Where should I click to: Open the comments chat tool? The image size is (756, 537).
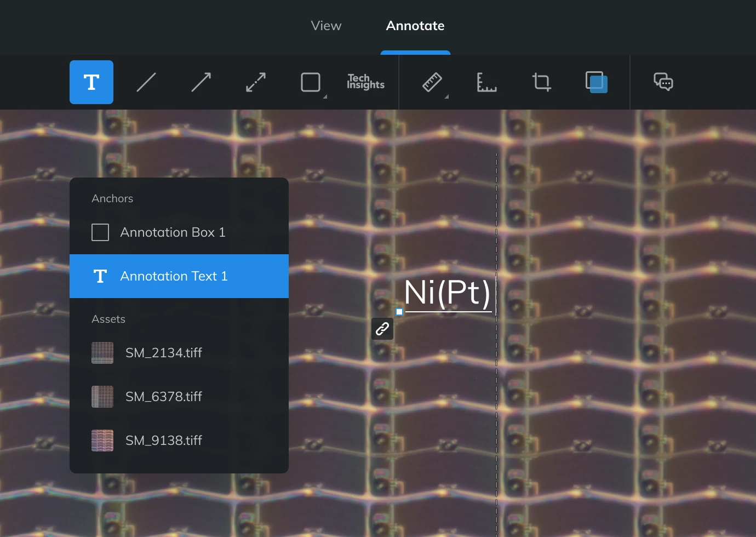(x=663, y=82)
